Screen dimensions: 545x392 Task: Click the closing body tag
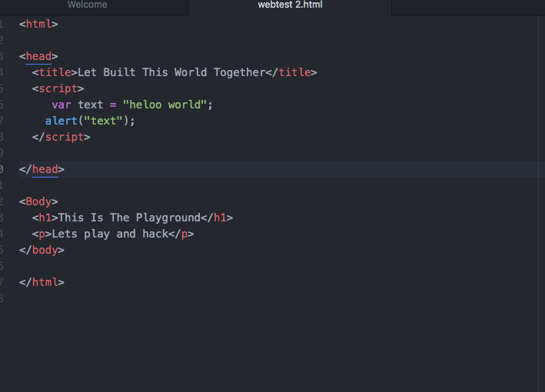point(42,250)
